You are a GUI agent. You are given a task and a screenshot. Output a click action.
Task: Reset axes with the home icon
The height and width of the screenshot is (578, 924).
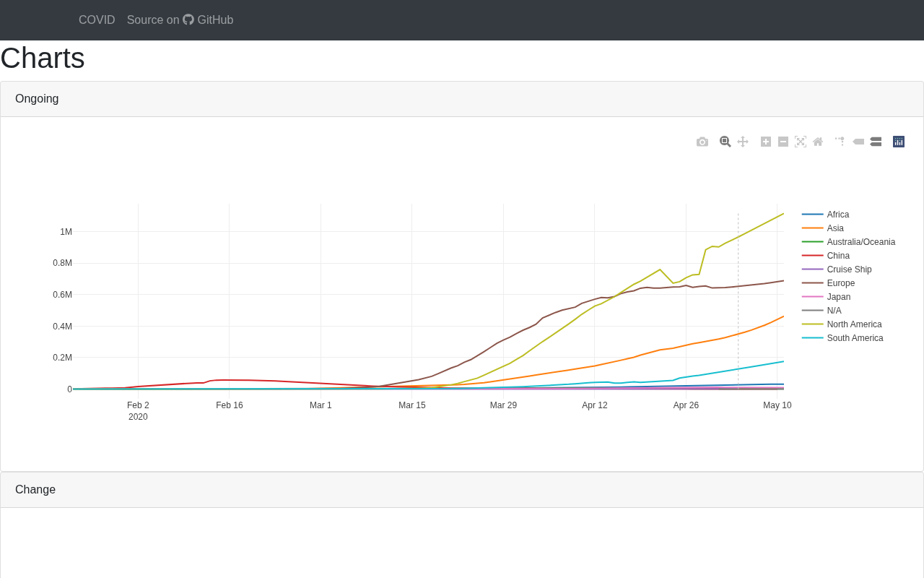coord(818,142)
